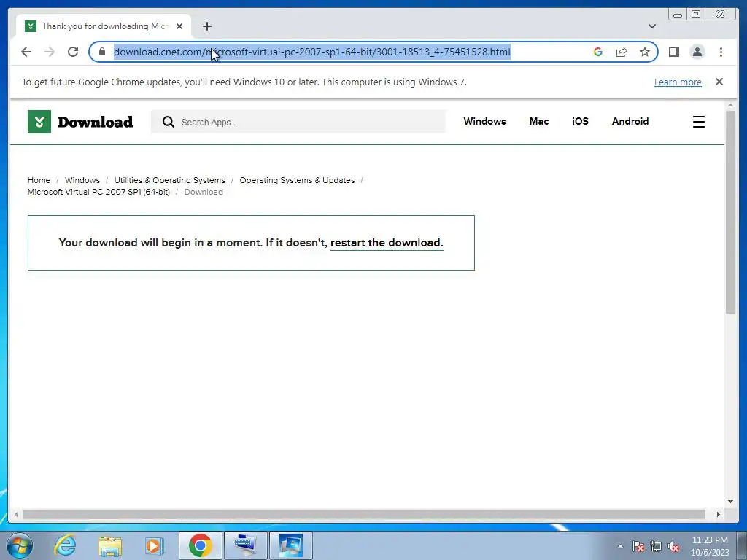The height and width of the screenshot is (560, 747).
Task: Expand the tab search chevron
Action: (x=651, y=26)
